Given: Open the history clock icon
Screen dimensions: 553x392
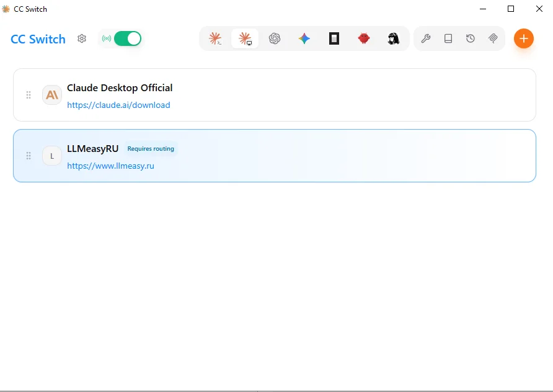Looking at the screenshot, I should 471,38.
